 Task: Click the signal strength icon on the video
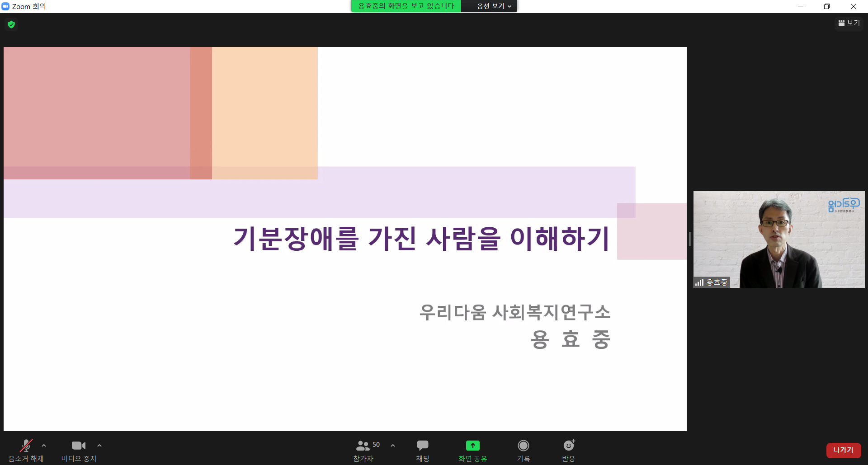699,282
